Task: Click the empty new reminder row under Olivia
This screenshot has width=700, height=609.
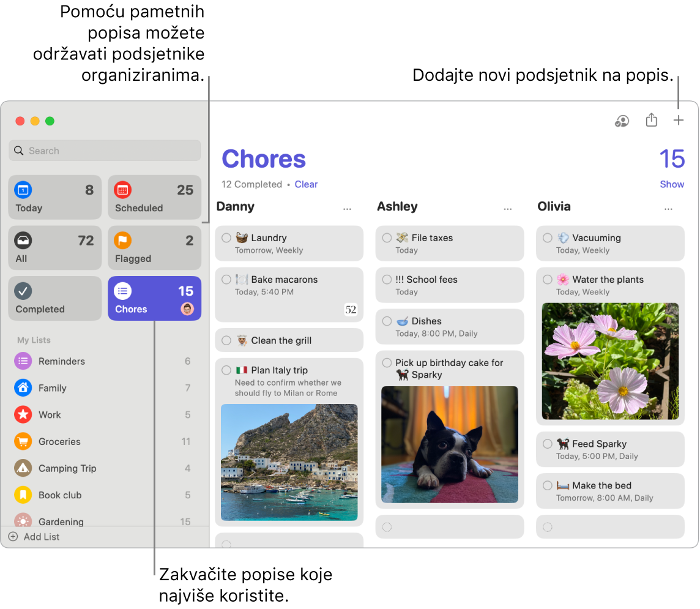Action: pos(610,527)
